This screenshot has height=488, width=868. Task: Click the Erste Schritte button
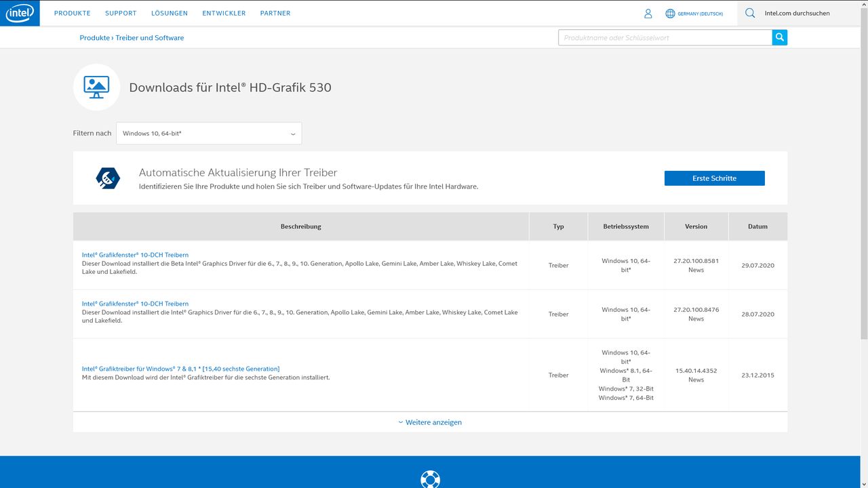(x=715, y=178)
